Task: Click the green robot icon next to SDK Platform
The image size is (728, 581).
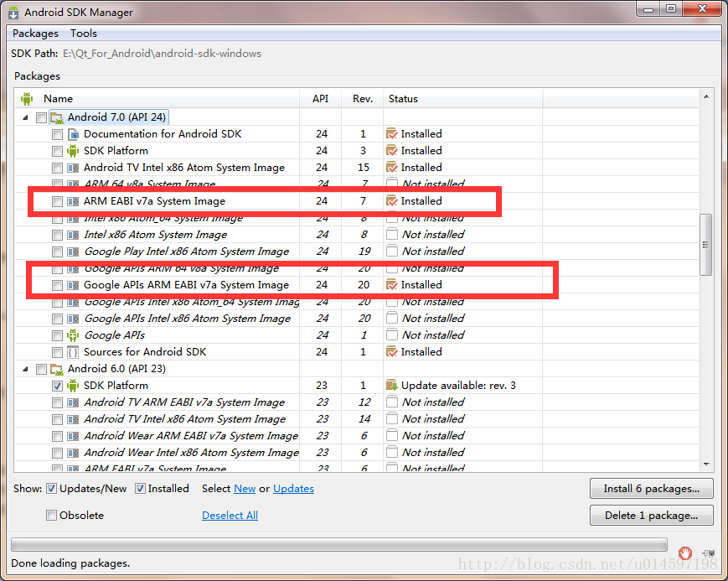Action: (72, 150)
